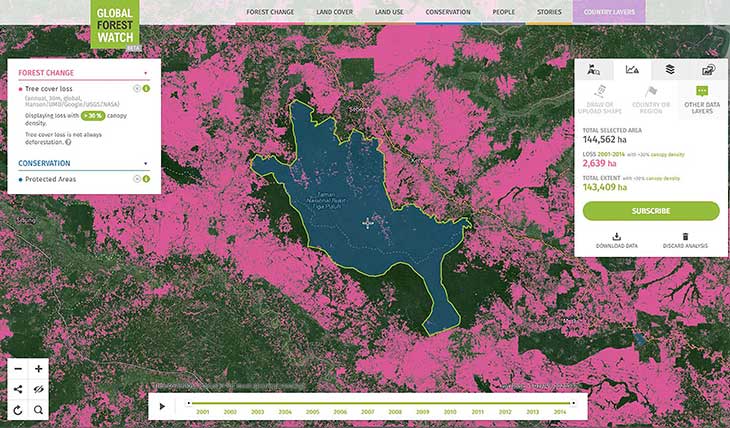Collapse the Forest Change section arrow
730x428 pixels.
146,73
